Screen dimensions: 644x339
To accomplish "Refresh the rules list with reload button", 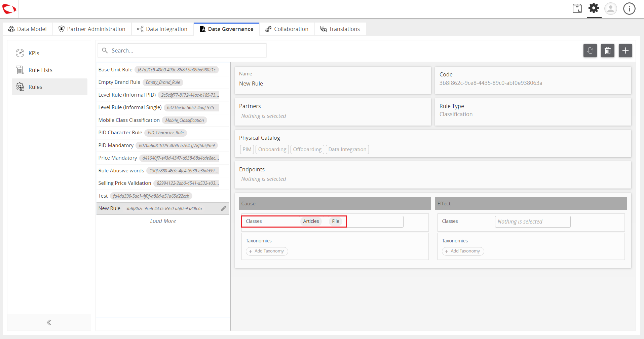I will tap(590, 50).
